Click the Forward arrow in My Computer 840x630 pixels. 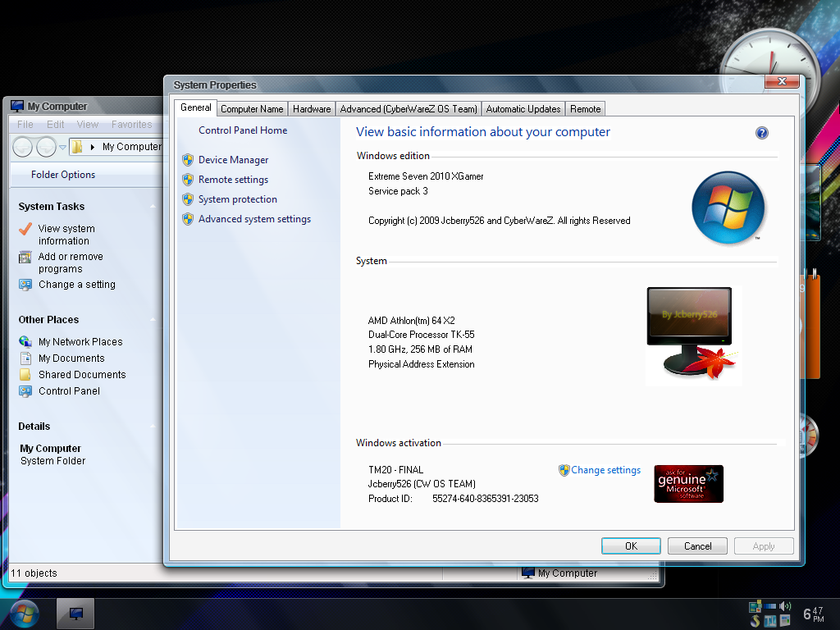click(x=47, y=147)
